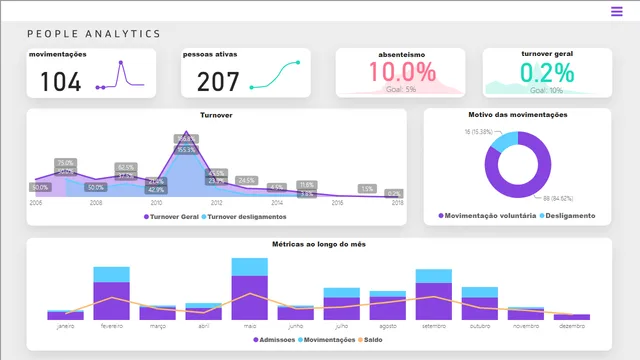Screen dimensions: 640x360
Task: Click the 155.3% data label
Action: point(186,150)
